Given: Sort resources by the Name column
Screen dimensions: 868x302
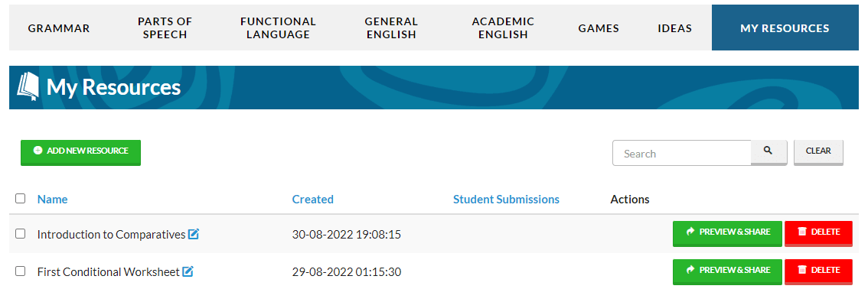Looking at the screenshot, I should pos(53,199).
